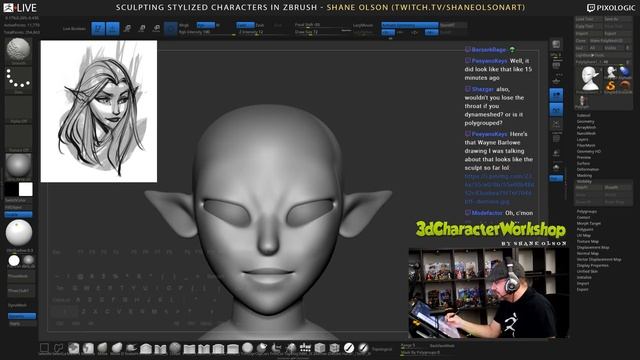Adjust the Draw Size slider
Image resolution: width=640 pixels, height=360 pixels.
point(322,32)
